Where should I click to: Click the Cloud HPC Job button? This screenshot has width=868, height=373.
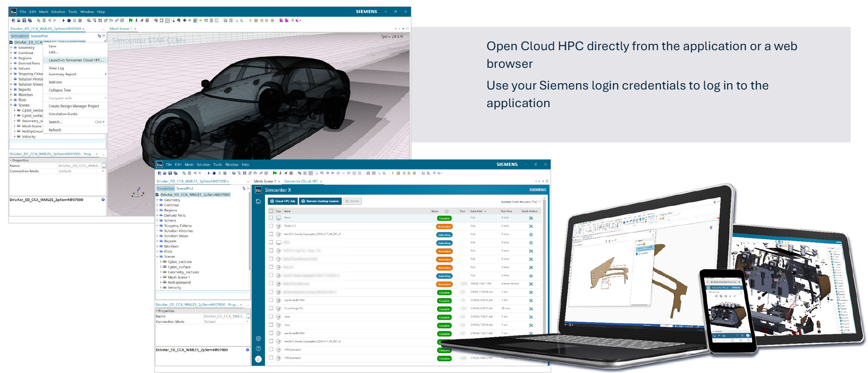pos(283,201)
